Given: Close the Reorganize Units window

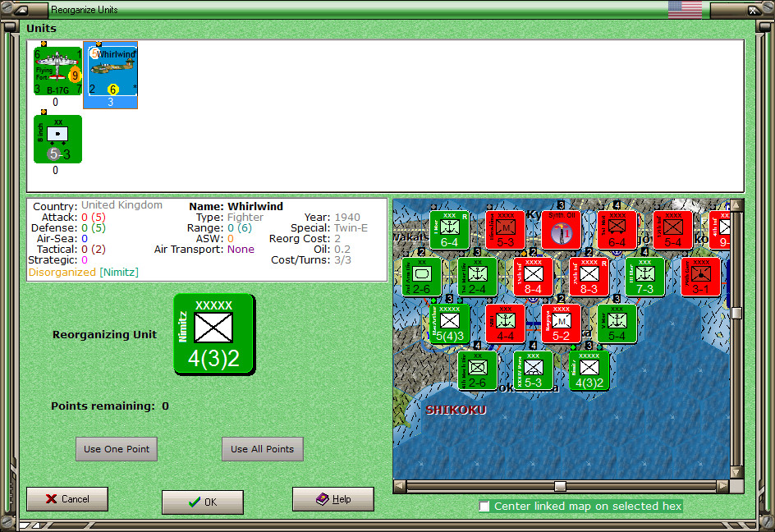Looking at the screenshot, I should [x=752, y=10].
